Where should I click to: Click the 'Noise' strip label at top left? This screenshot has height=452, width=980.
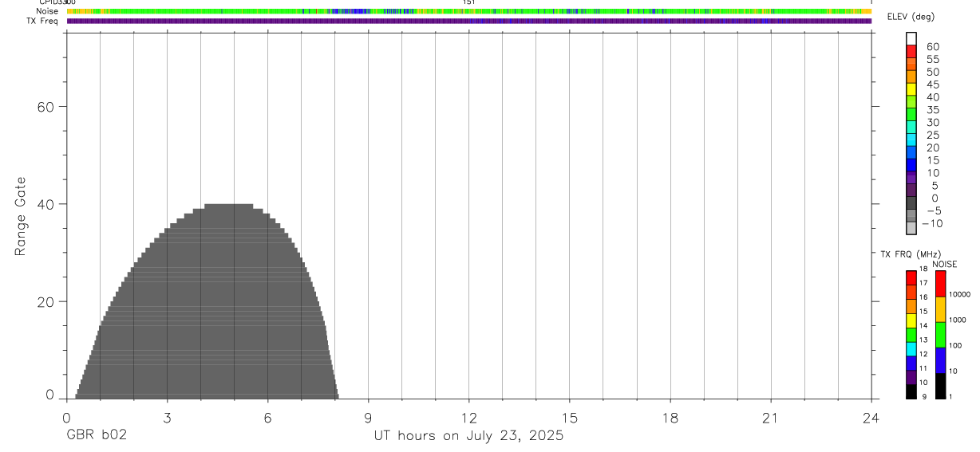47,12
